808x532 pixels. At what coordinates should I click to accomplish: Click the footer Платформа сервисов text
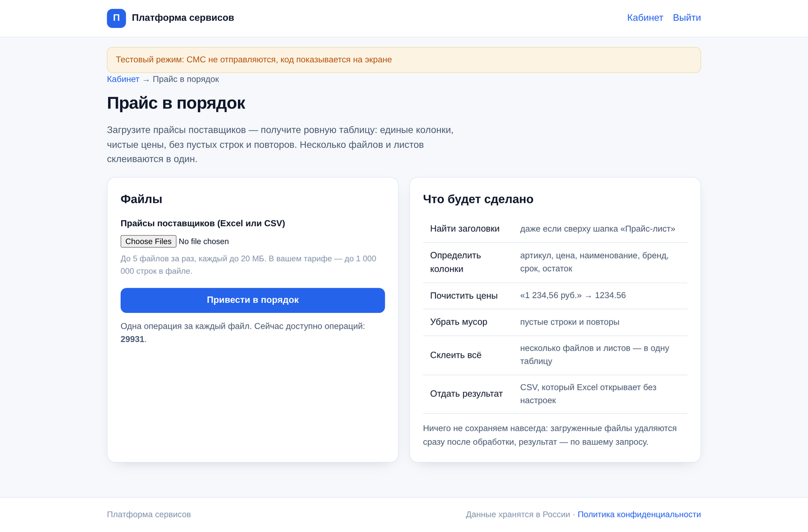click(x=149, y=514)
